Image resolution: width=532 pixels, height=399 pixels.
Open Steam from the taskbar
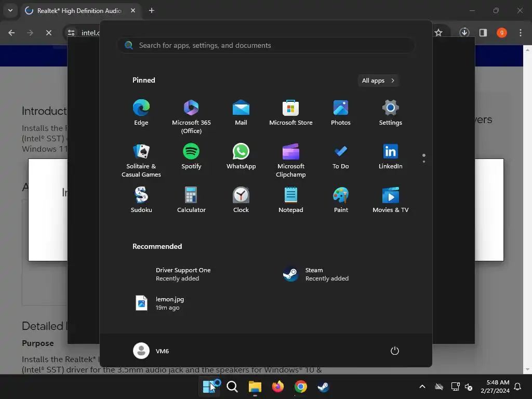coord(323,387)
